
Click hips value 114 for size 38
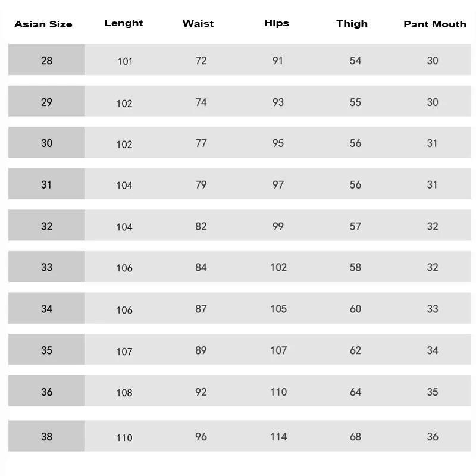coord(278,437)
